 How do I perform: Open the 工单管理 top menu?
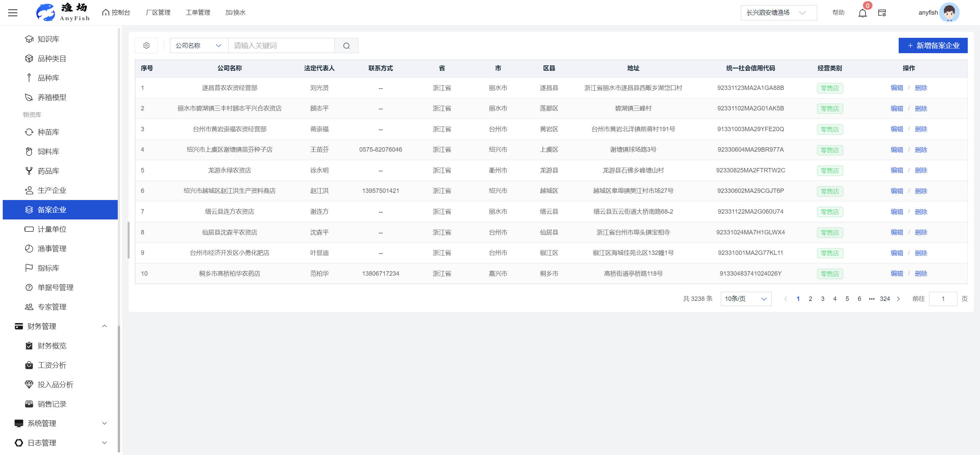tap(198, 13)
